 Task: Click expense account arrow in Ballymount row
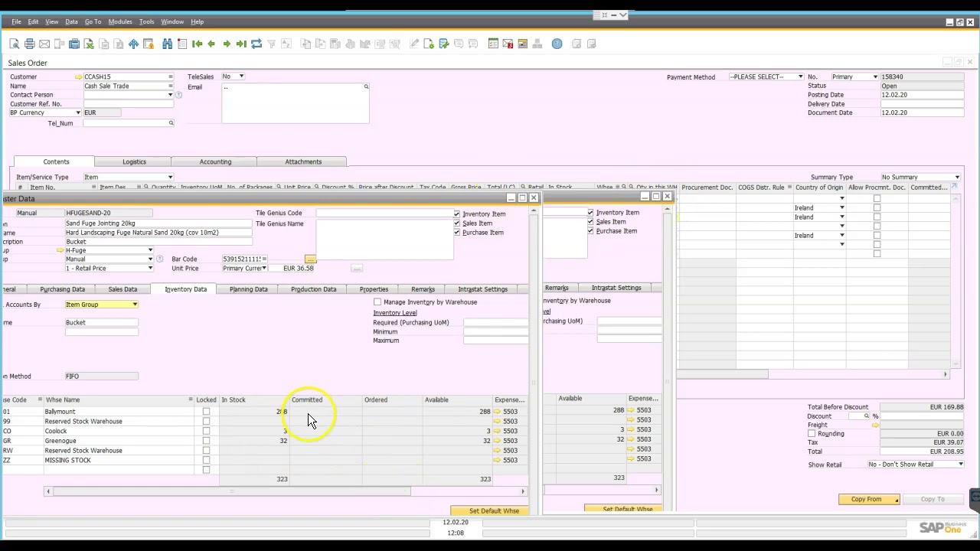498,412
